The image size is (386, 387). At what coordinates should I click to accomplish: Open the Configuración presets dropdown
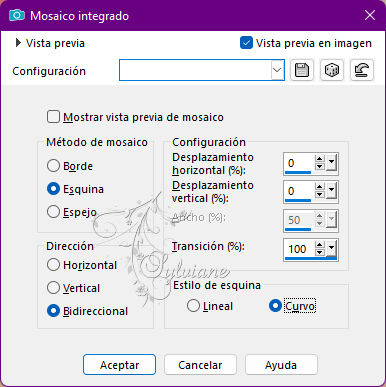[x=277, y=70]
